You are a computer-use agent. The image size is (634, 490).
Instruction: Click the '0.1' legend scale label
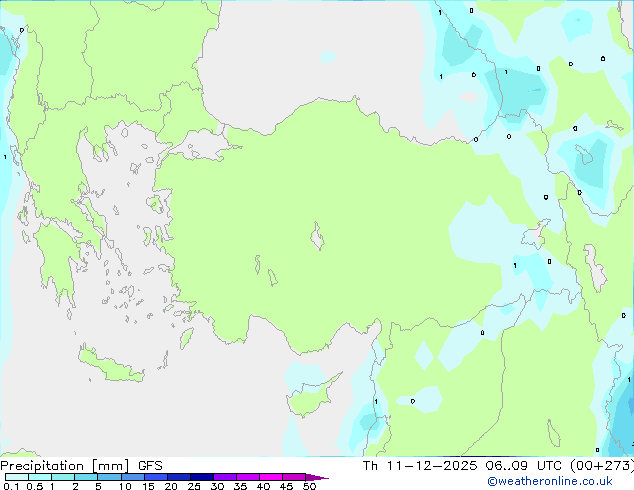(11, 486)
